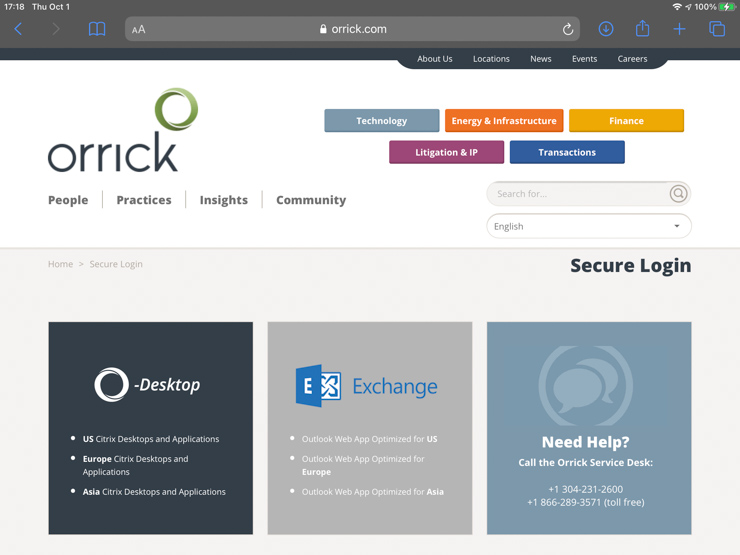Open Safari bookmarks book icon
740x555 pixels.
pyautogui.click(x=97, y=29)
